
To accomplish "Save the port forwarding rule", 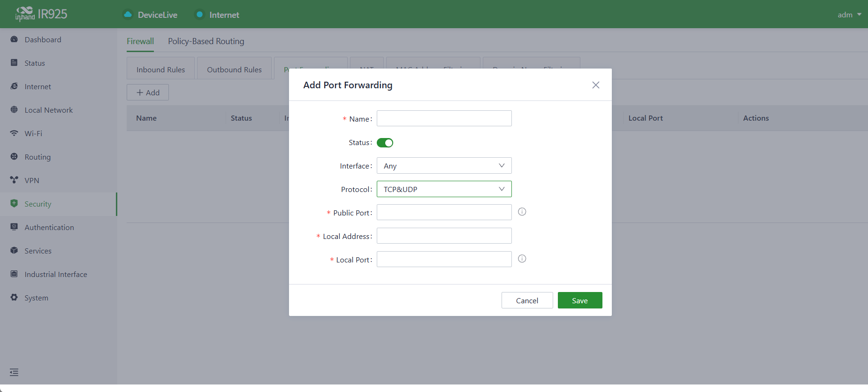I will [x=580, y=300].
